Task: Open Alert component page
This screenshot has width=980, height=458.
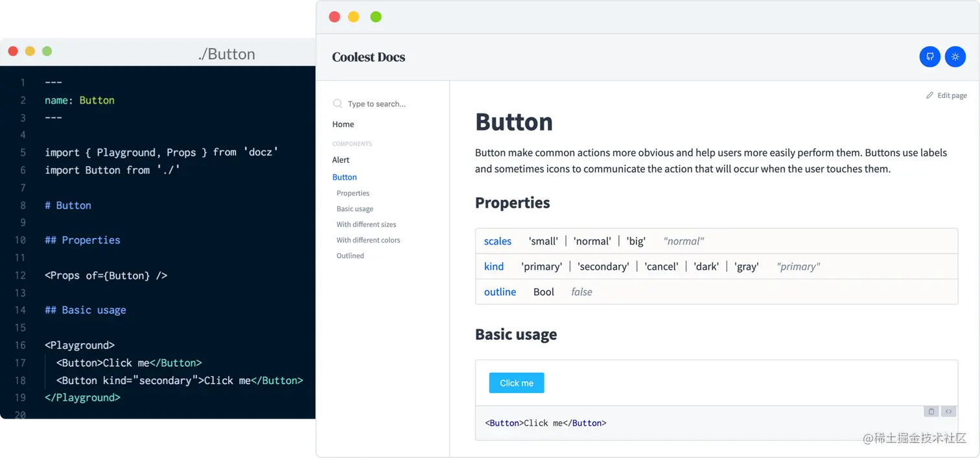Action: click(341, 160)
